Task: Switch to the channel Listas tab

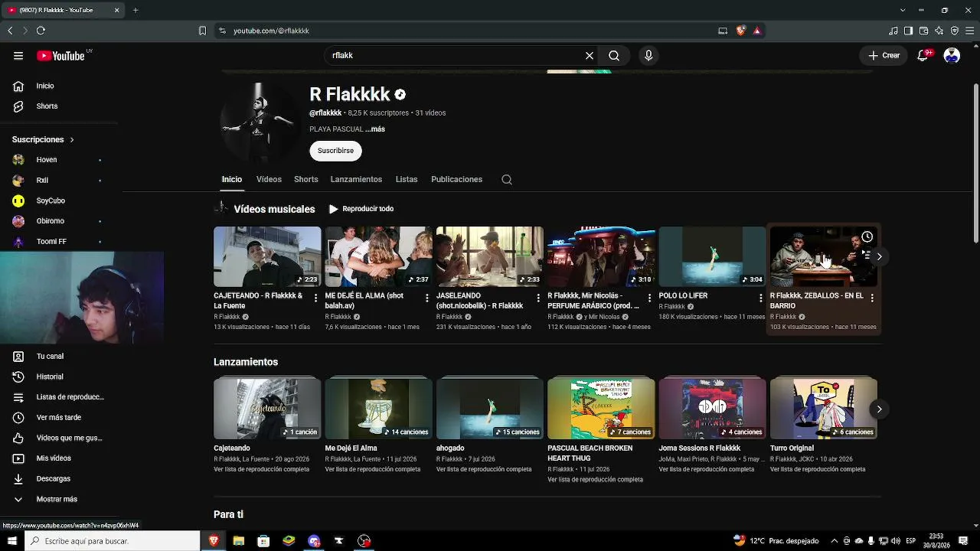Action: coord(407,180)
